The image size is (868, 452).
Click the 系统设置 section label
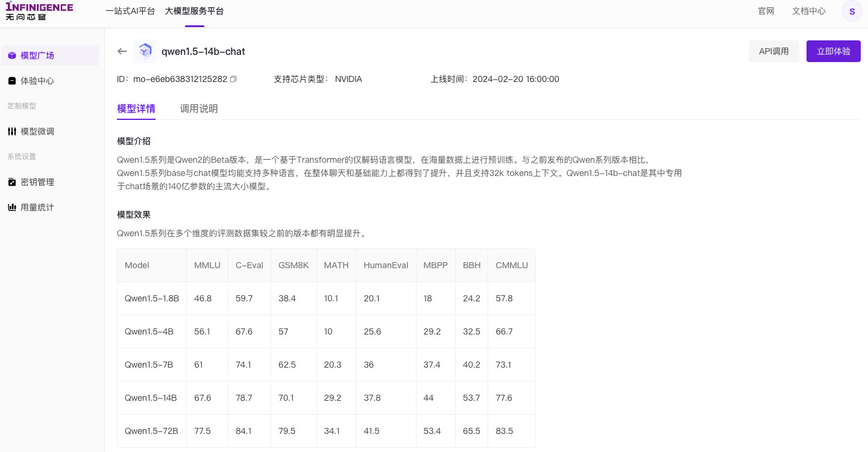coord(22,157)
